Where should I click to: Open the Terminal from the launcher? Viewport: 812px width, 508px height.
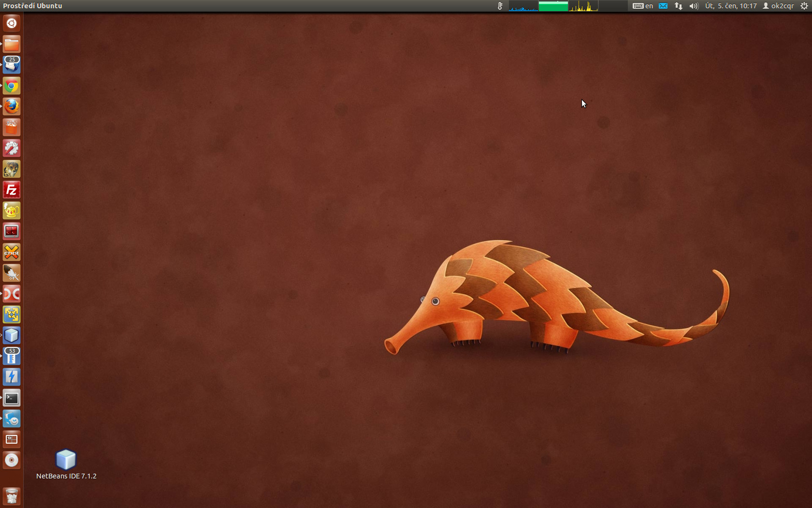coord(12,398)
